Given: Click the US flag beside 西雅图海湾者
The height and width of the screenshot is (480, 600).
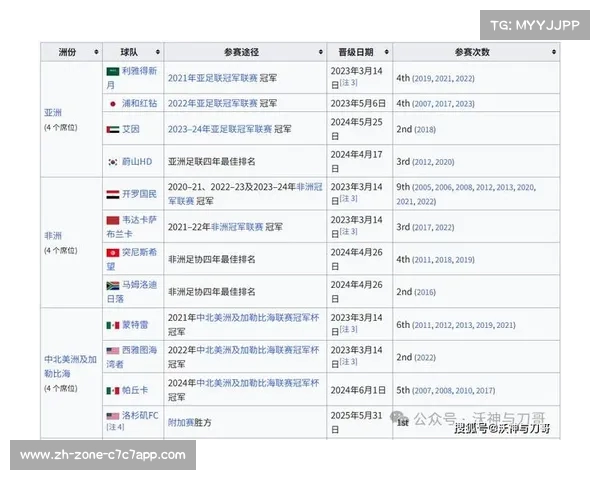Looking at the screenshot, I should click(x=113, y=351).
